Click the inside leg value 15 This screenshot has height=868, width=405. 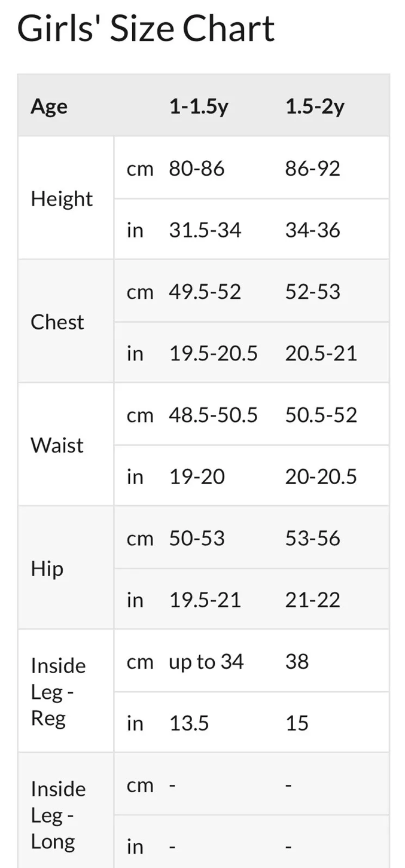(297, 722)
